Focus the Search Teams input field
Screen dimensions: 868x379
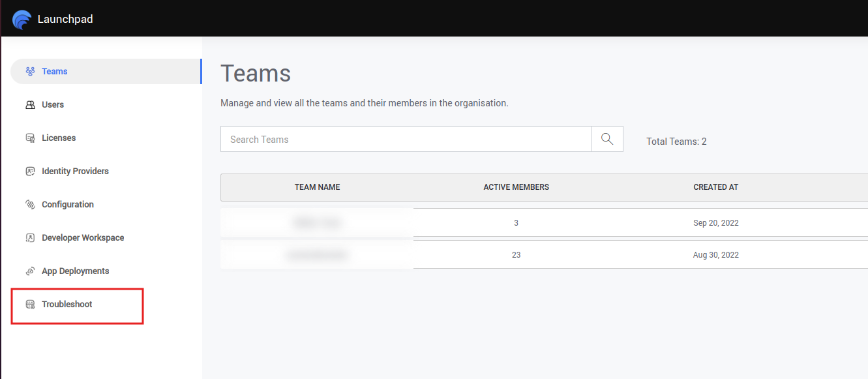[x=405, y=139]
